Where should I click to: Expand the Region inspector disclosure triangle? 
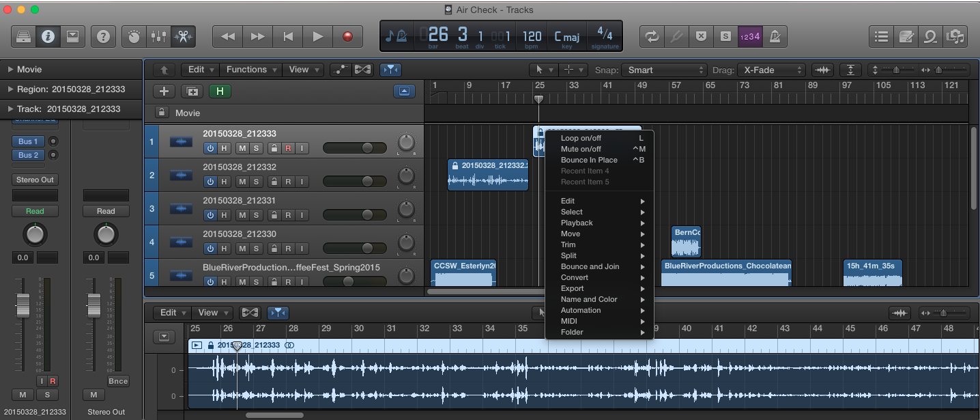click(11, 89)
